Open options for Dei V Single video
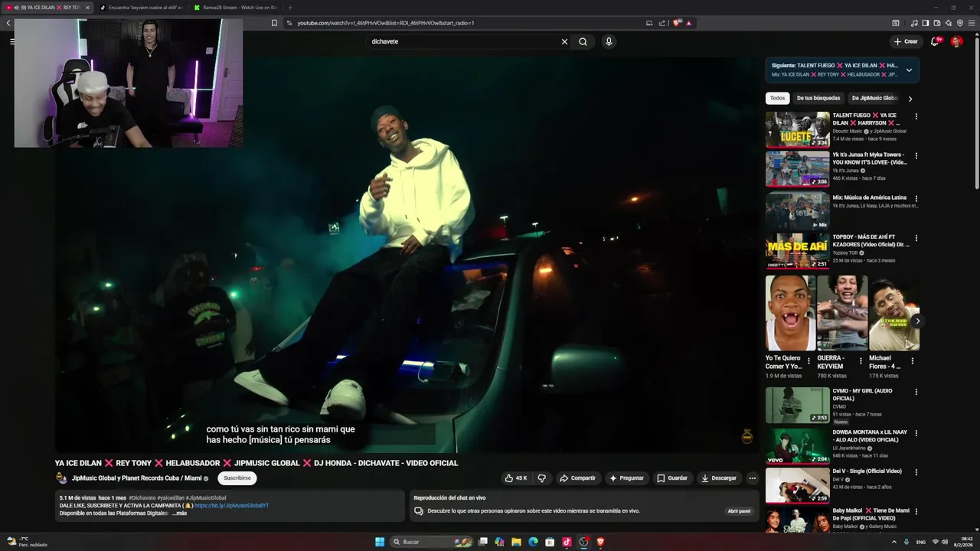This screenshot has height=551, width=980. click(916, 472)
